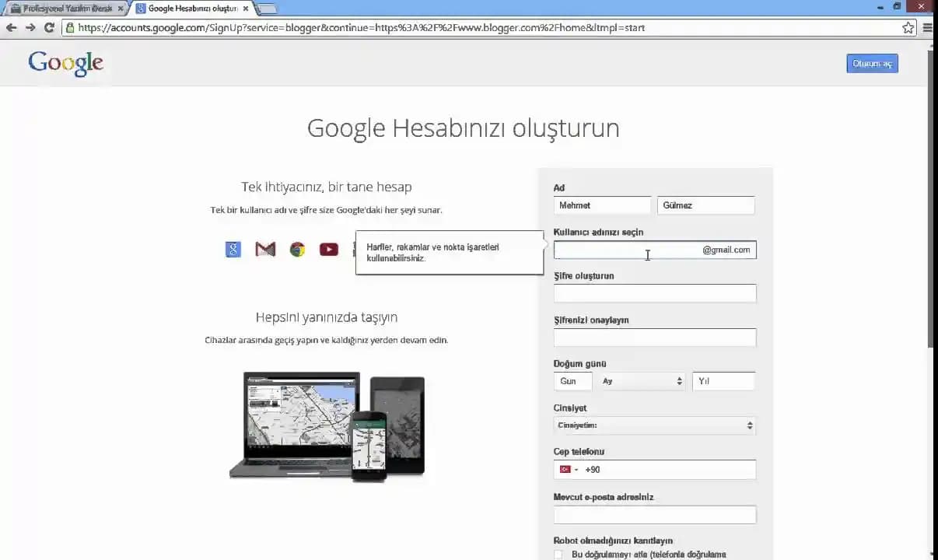Click the browser back arrow
Image resolution: width=938 pixels, height=560 pixels.
12,27
